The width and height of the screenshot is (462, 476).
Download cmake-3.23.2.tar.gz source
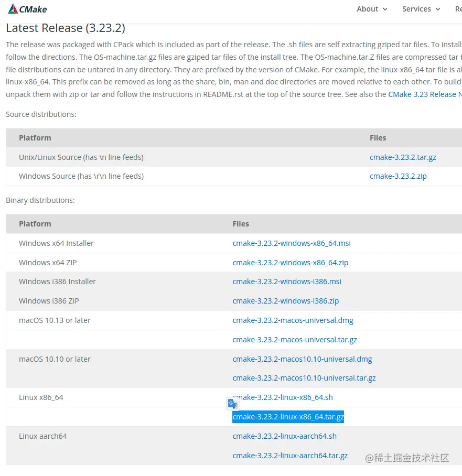pos(403,157)
